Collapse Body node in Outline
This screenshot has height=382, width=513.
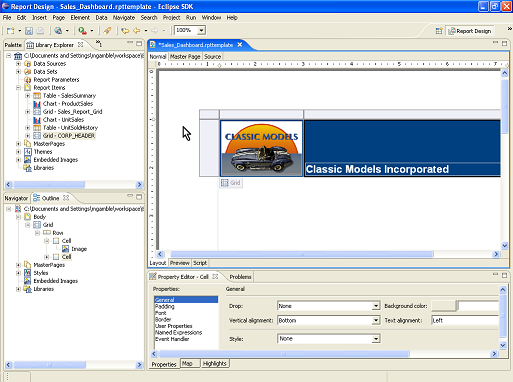click(18, 217)
